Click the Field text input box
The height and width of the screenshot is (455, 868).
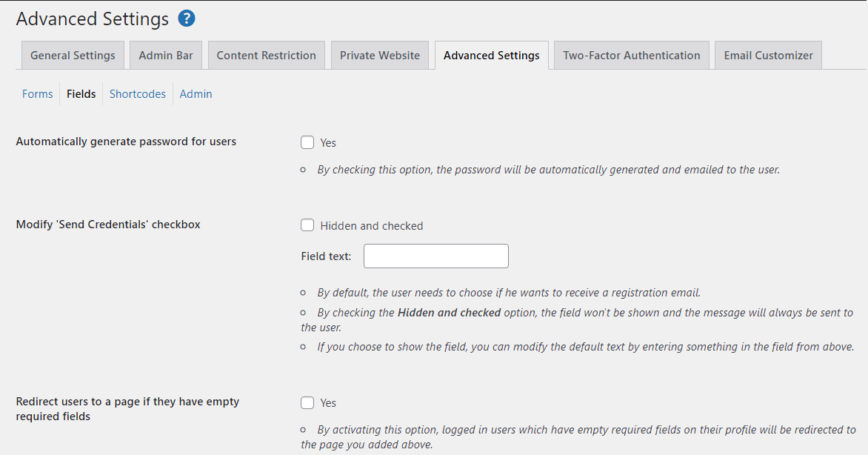436,256
